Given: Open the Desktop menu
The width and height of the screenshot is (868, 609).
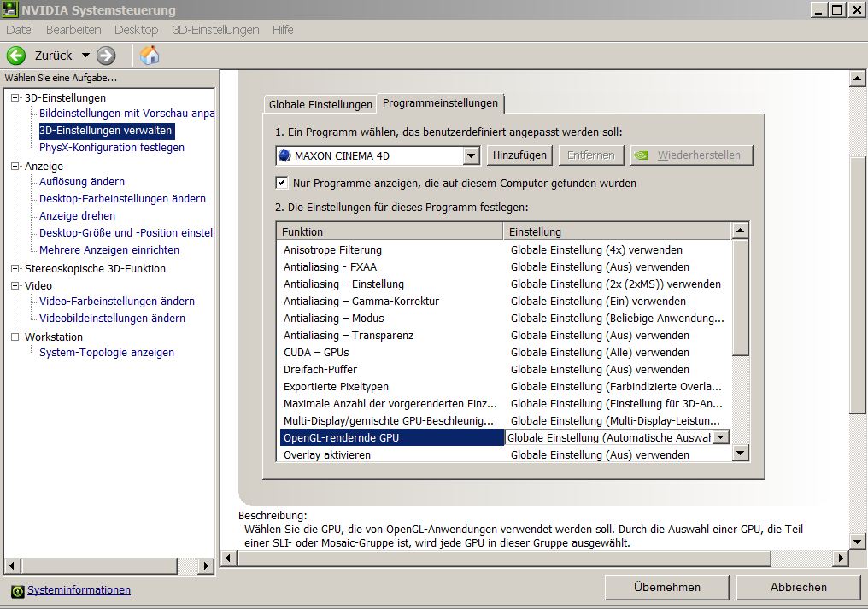Looking at the screenshot, I should click(x=136, y=30).
